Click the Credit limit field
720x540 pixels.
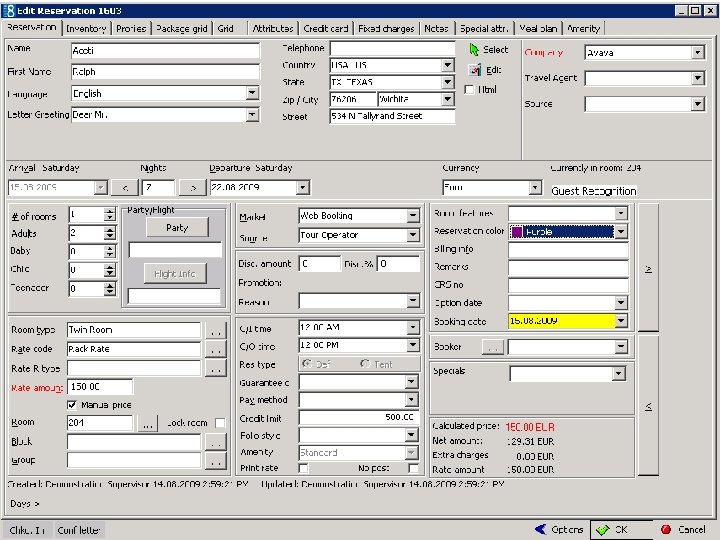(x=359, y=417)
